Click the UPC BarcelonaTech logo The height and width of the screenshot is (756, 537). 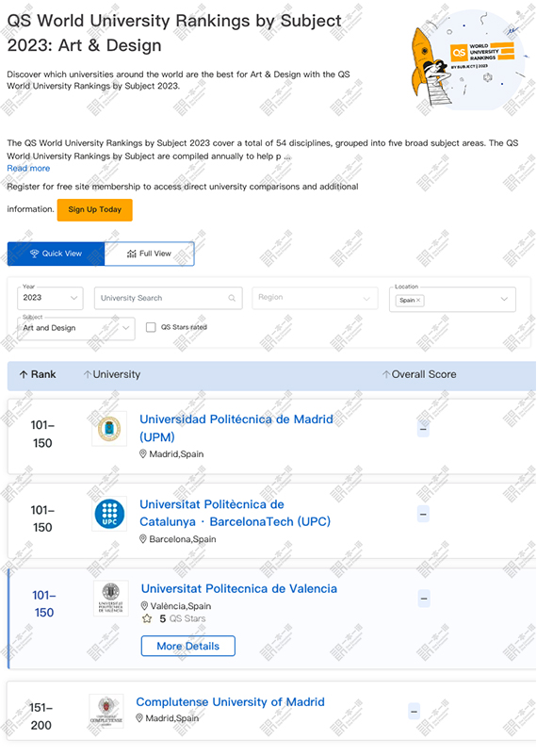tap(109, 514)
